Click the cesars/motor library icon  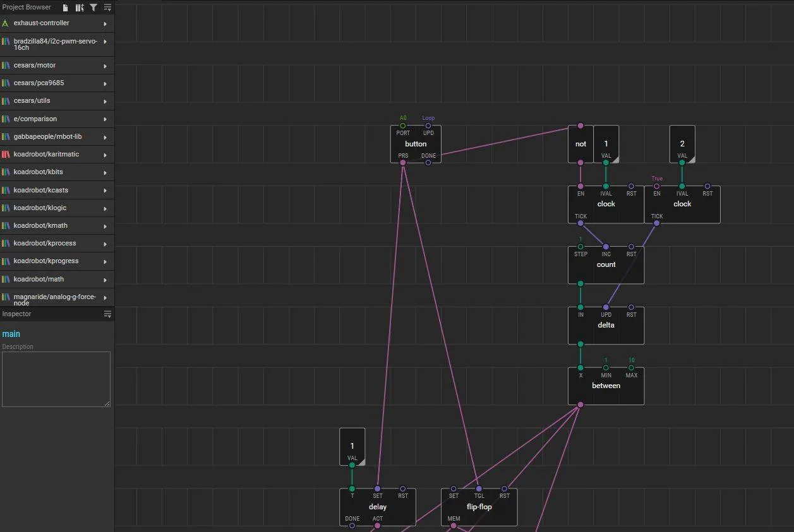tap(6, 66)
